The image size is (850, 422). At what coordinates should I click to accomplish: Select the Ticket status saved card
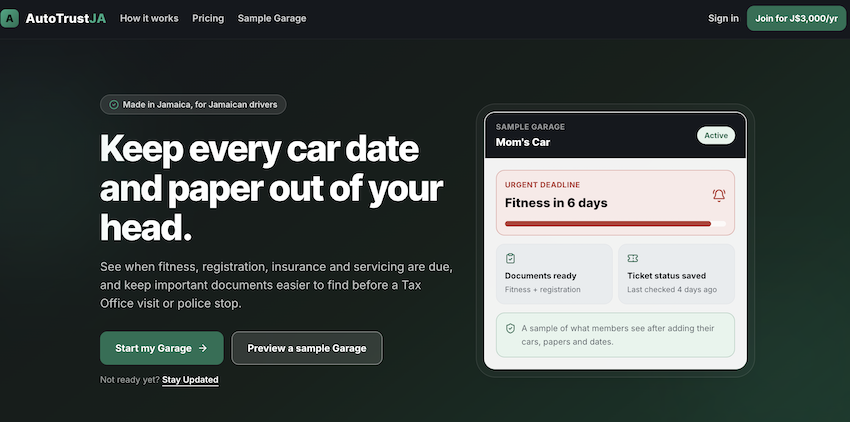pos(677,273)
